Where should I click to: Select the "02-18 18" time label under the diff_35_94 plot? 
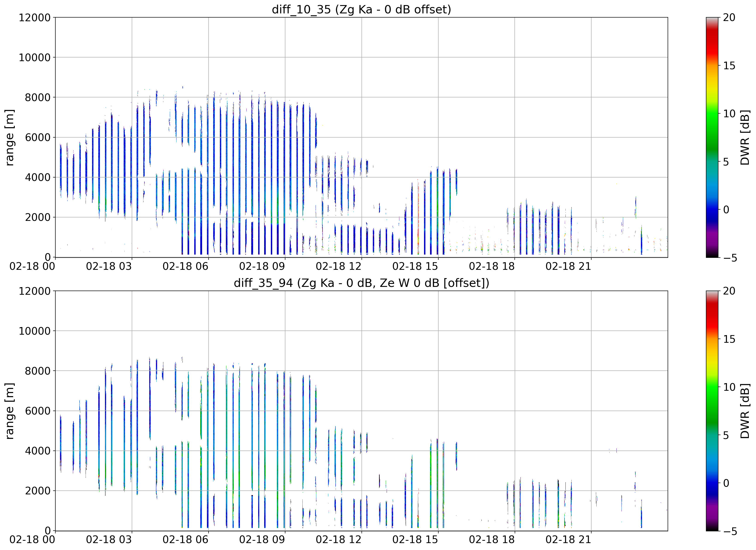tap(492, 540)
